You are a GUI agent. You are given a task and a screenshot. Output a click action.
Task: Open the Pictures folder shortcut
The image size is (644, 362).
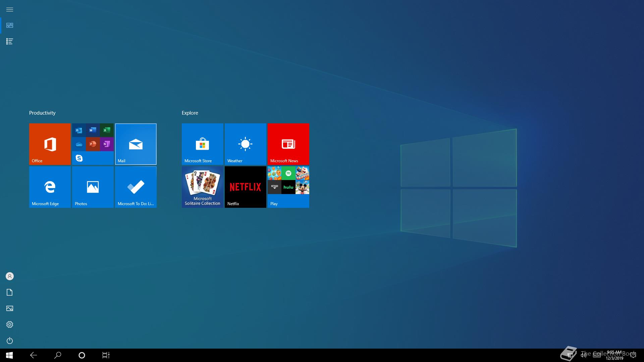tap(10, 308)
